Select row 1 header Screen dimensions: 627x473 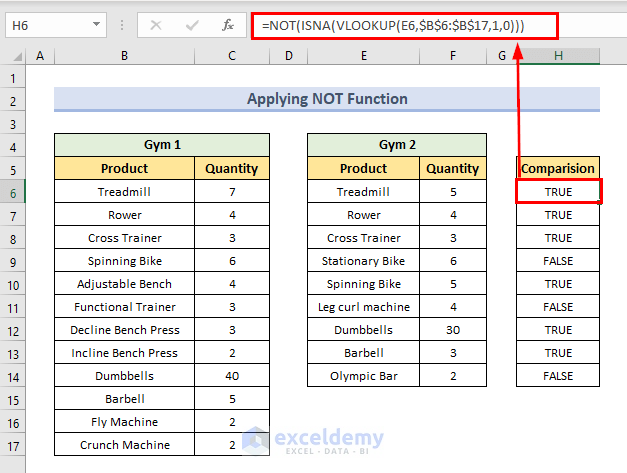(13, 78)
